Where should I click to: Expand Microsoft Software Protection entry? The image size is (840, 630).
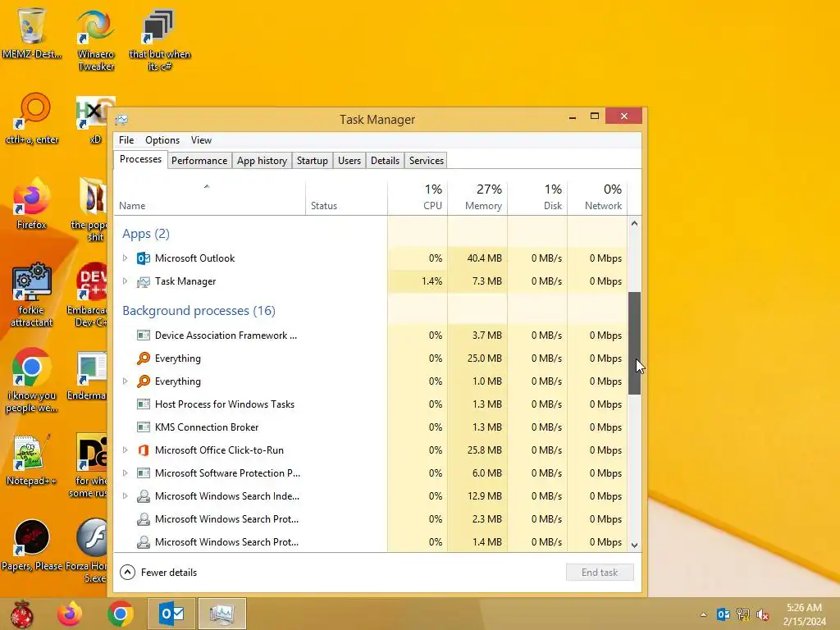(x=125, y=473)
